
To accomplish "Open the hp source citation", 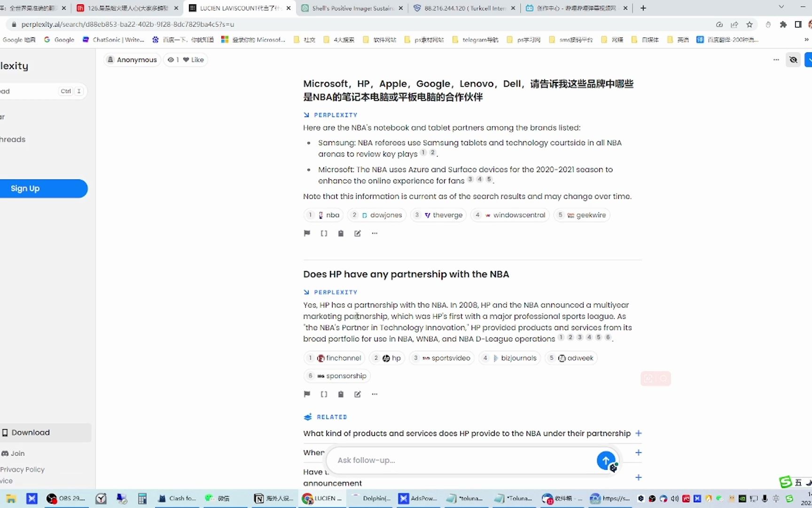I will click(x=387, y=358).
